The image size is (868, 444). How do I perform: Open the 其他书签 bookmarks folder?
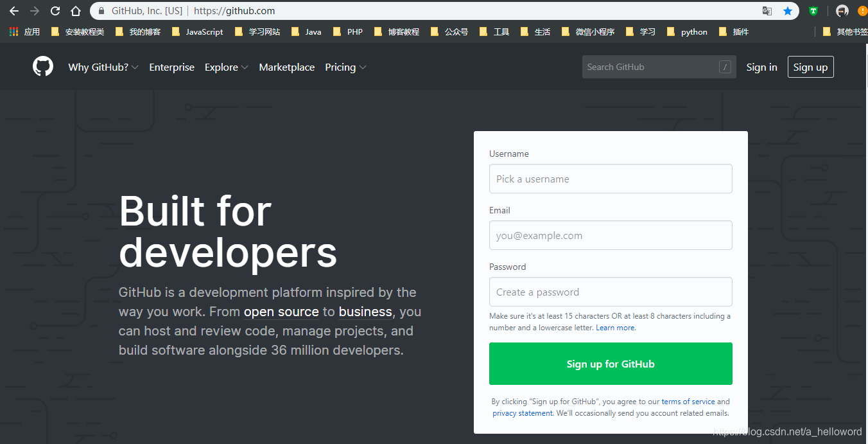click(x=845, y=31)
